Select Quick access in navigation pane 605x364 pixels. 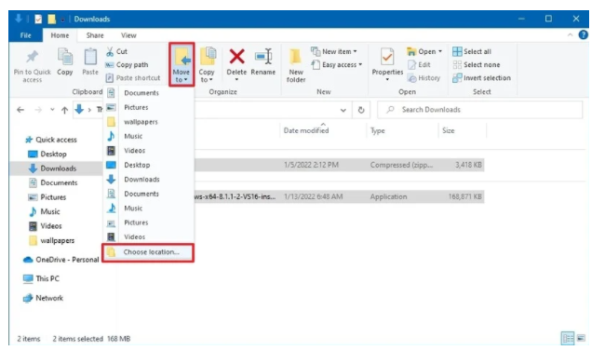coord(51,140)
